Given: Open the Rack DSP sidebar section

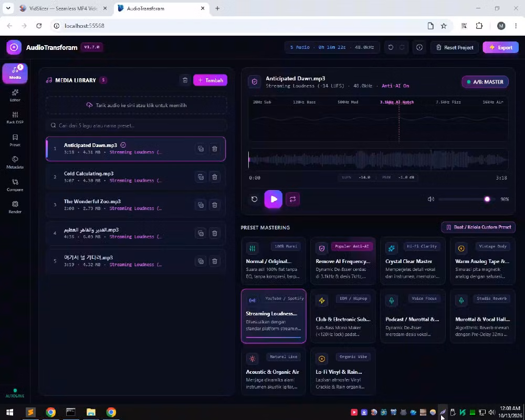Looking at the screenshot, I should pos(15,118).
